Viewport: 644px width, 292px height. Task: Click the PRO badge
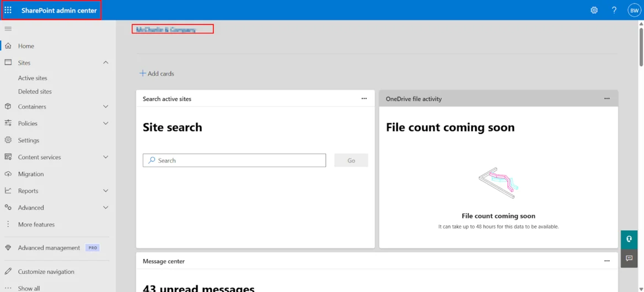[93, 248]
